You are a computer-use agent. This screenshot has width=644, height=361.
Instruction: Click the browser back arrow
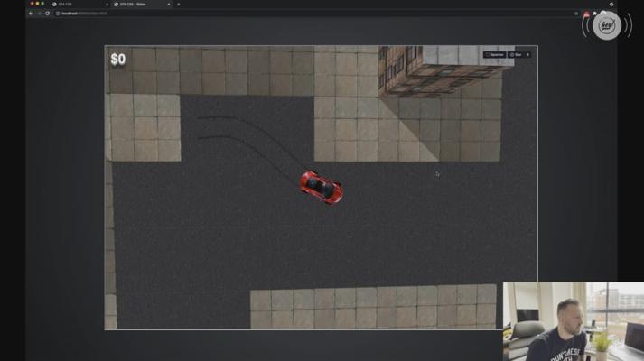[x=31, y=14]
